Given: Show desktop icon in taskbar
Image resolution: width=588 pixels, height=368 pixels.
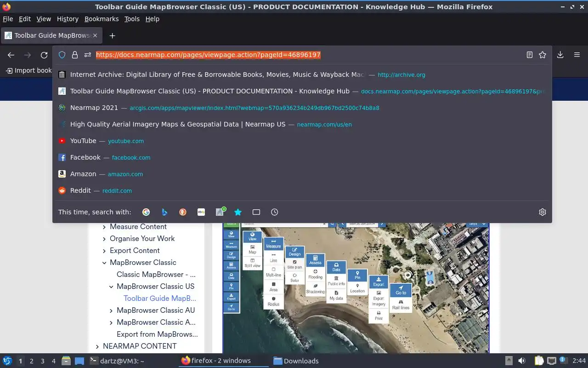Looking at the screenshot, I should (79, 361).
